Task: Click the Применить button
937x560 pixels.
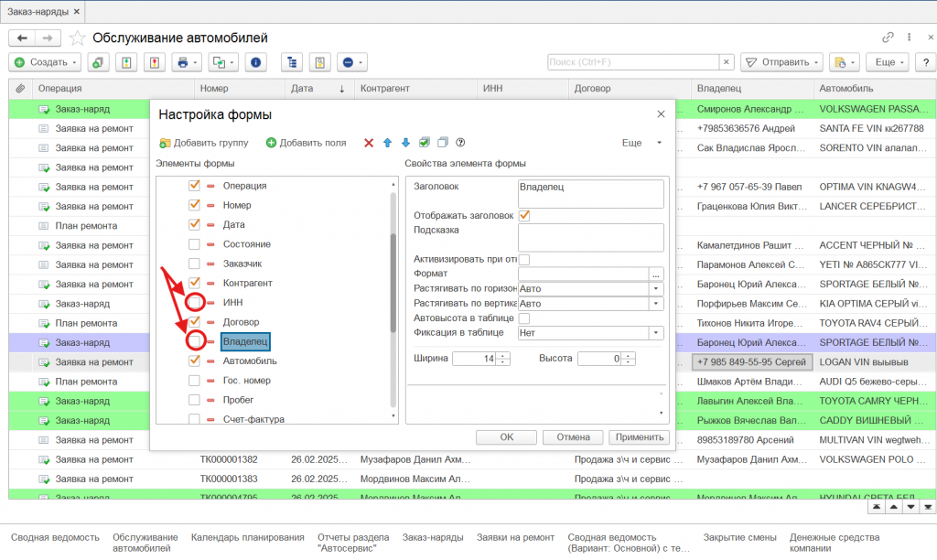Action: click(x=640, y=437)
